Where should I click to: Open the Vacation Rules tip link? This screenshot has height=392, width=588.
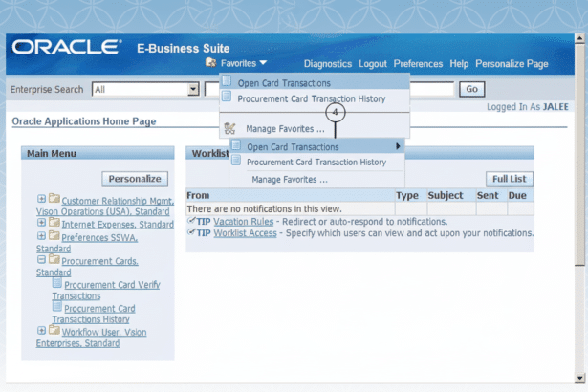(x=244, y=222)
